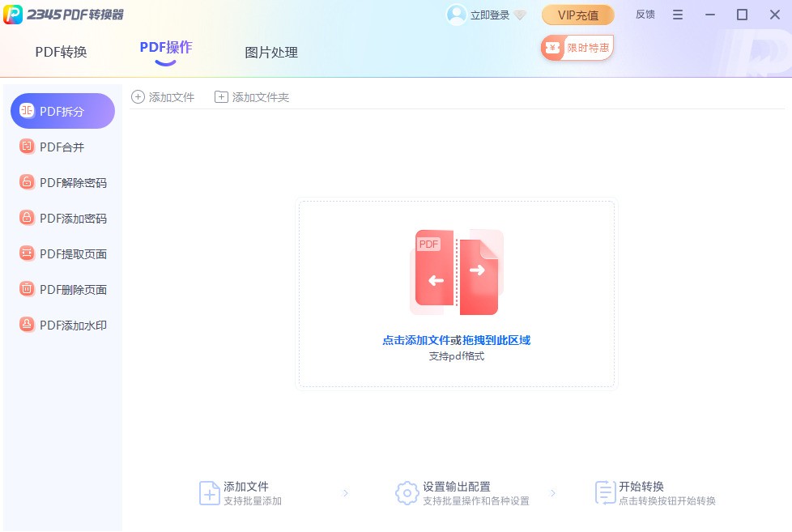This screenshot has width=792, height=532.
Task: Click the 设置输出配置 gear icon
Action: coord(407,493)
